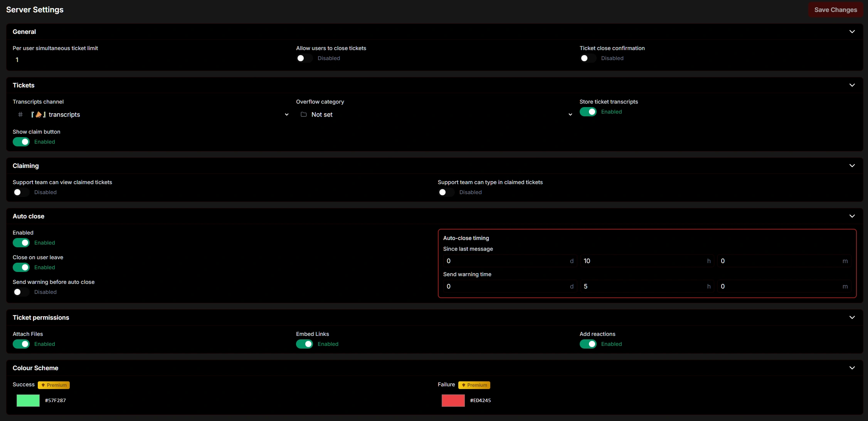
Task: Click the Premium badge beside Success
Action: (54, 385)
